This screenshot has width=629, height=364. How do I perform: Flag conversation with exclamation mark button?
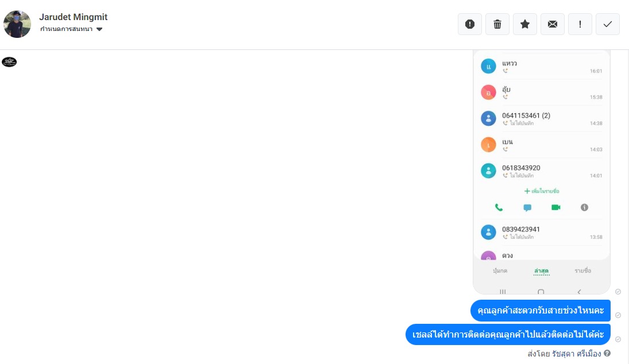click(580, 24)
